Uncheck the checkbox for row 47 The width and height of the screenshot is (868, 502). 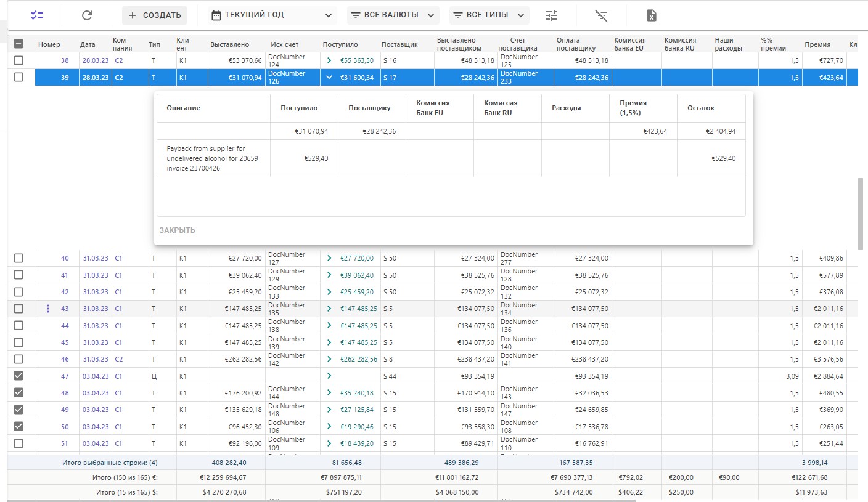(18, 376)
